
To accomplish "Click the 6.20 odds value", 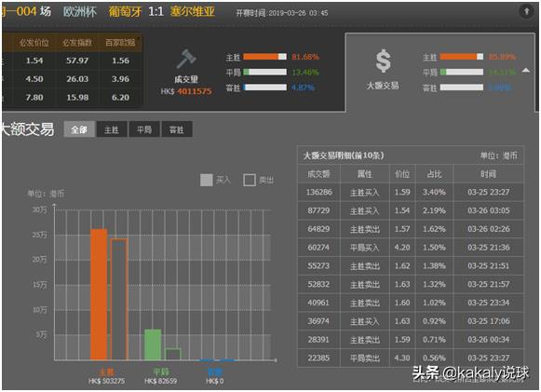I will 120,98.
